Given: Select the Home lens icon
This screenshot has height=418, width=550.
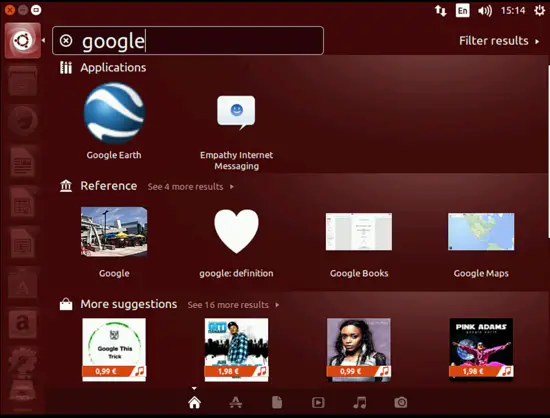Looking at the screenshot, I should tap(194, 402).
